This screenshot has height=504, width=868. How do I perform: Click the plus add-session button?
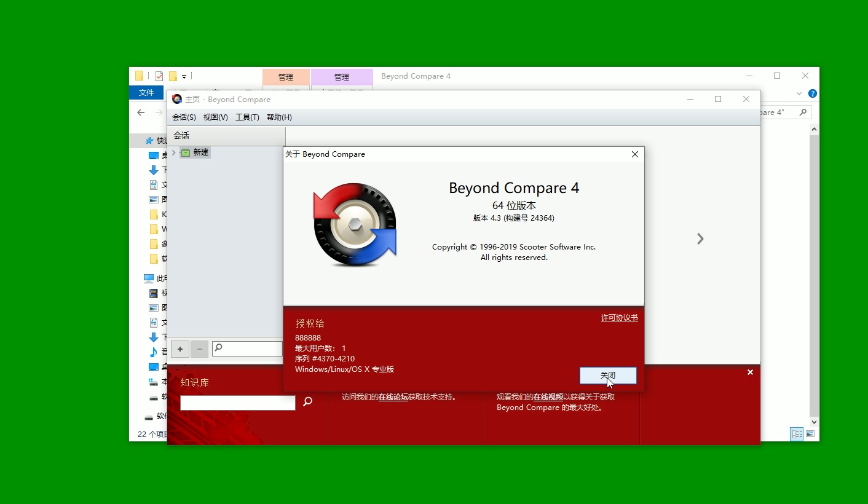[x=180, y=350]
